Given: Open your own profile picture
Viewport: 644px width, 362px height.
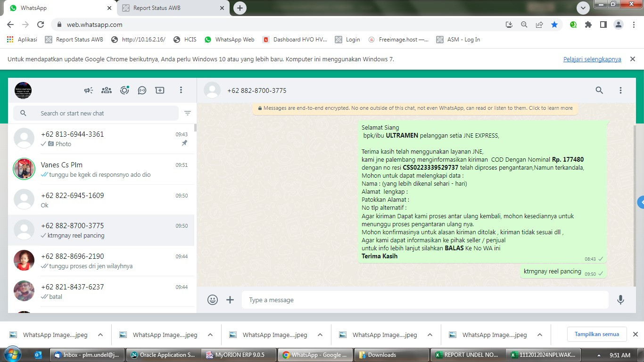Looking at the screenshot, I should pos(23,90).
